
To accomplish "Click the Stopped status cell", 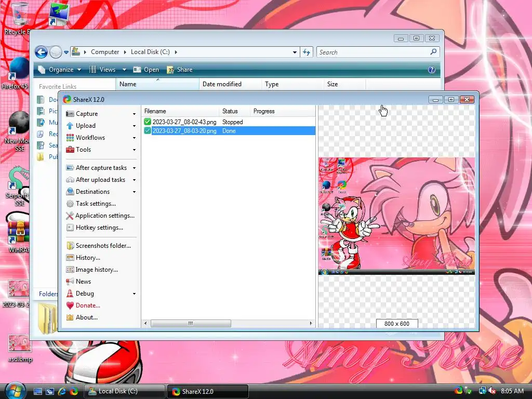I will (x=232, y=122).
